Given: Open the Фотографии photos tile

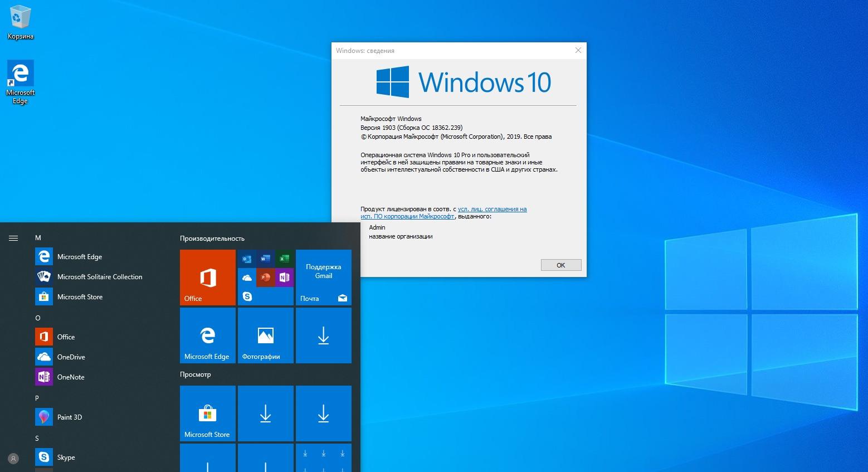Looking at the screenshot, I should [266, 335].
